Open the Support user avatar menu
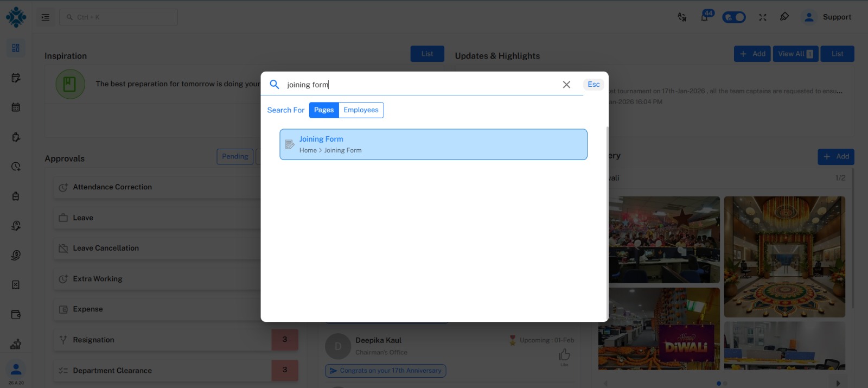Screen dimensions: 868x388 click(x=809, y=17)
